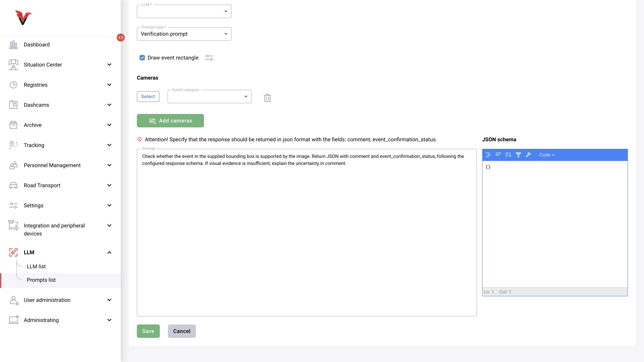644x362 pixels.
Task: Open User administration menu
Action: [60, 300]
